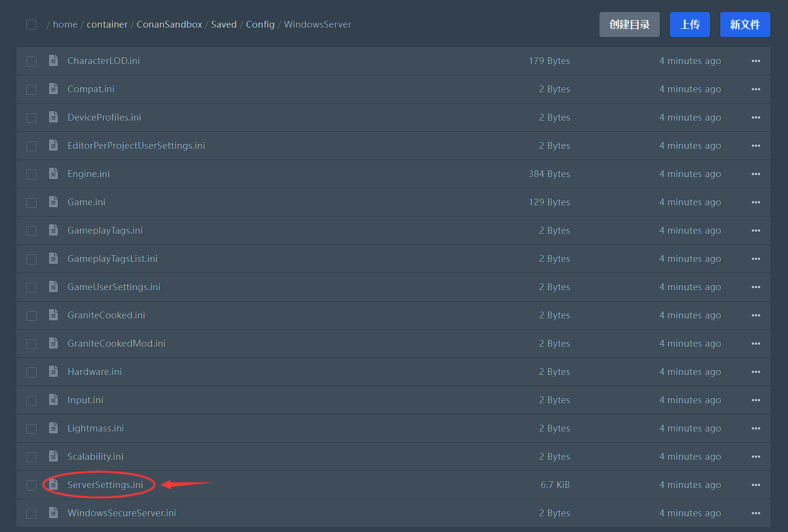Tick the checkbox for WindowsSecureServer.ini
This screenshot has width=788, height=532.
tap(31, 514)
